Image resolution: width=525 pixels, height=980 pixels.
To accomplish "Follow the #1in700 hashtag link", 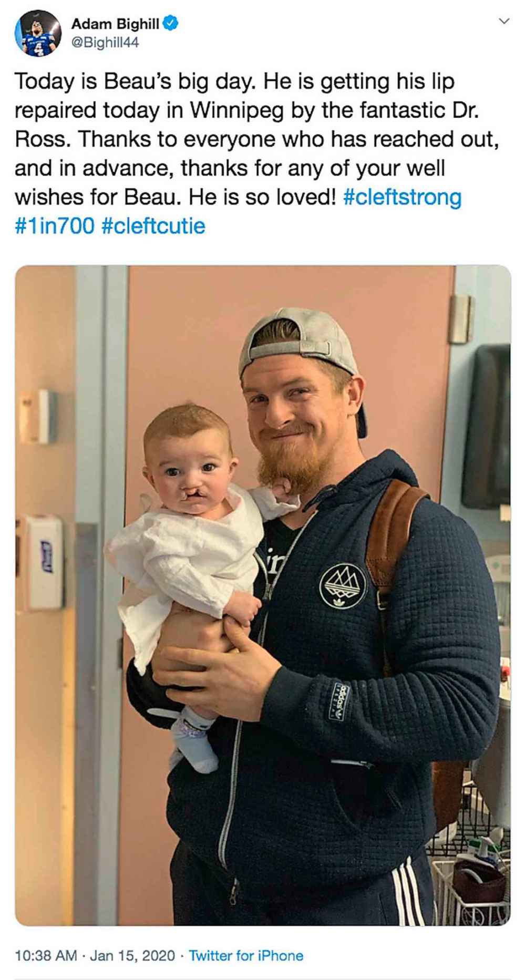I will pos(54,226).
